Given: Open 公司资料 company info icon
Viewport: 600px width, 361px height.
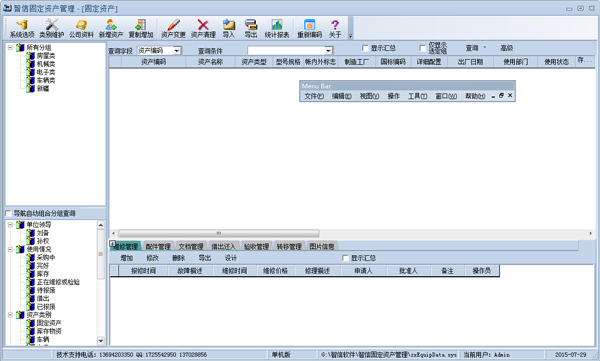Looking at the screenshot, I should pyautogui.click(x=81, y=29).
